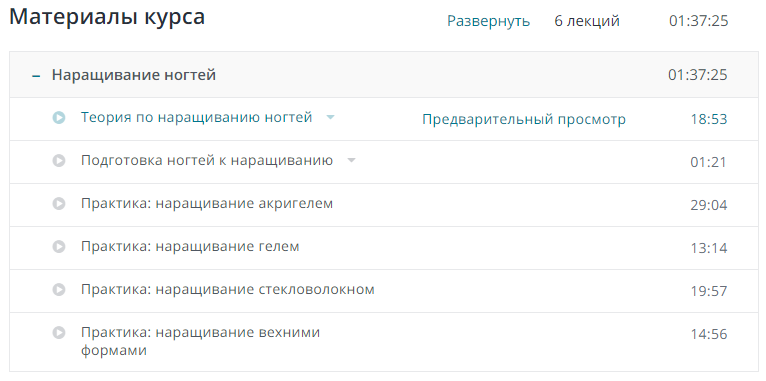Expand description arrow after Теория по наращиванию ногтей
This screenshot has height=381, width=766.
330,117
